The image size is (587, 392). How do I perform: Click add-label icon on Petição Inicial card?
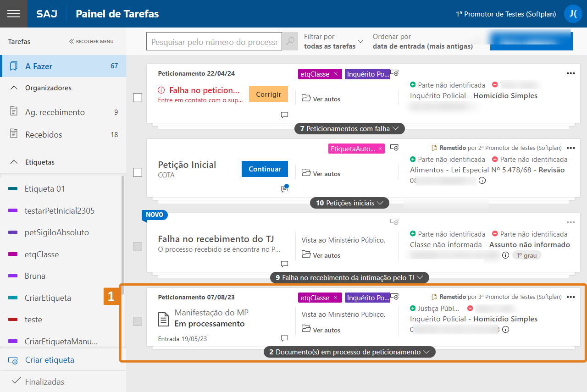394,148
